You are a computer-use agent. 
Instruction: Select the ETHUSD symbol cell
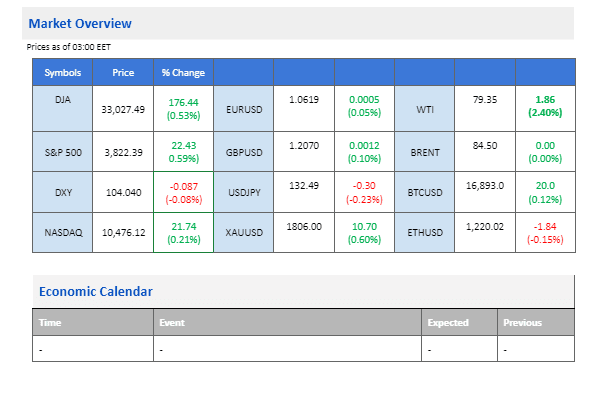425,233
